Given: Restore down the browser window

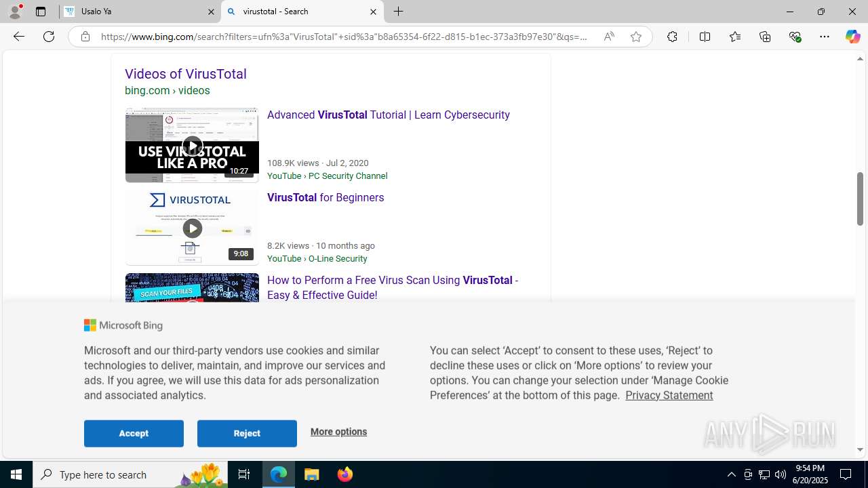Looking at the screenshot, I should click(x=821, y=12).
